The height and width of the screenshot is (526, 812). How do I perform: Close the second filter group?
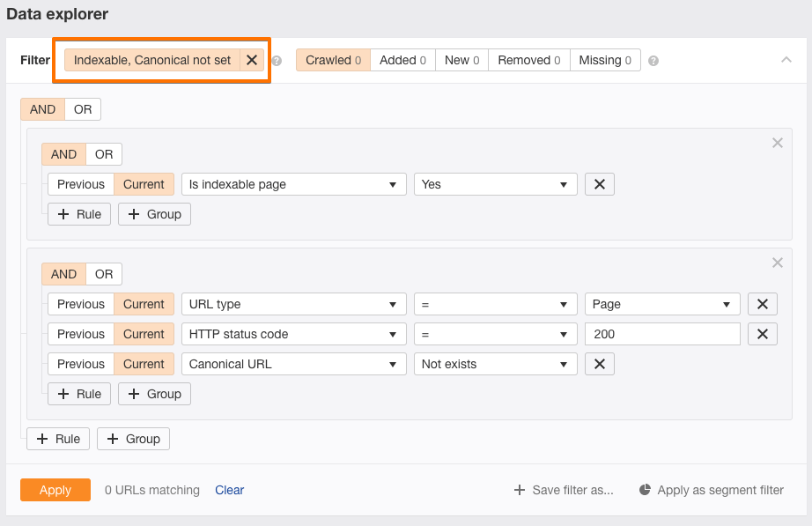(777, 263)
